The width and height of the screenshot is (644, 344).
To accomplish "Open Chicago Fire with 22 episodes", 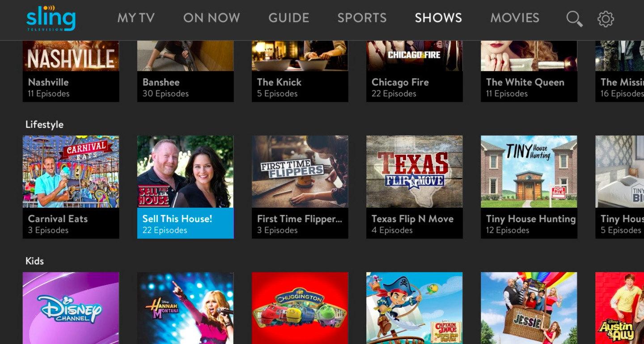I will 415,71.
